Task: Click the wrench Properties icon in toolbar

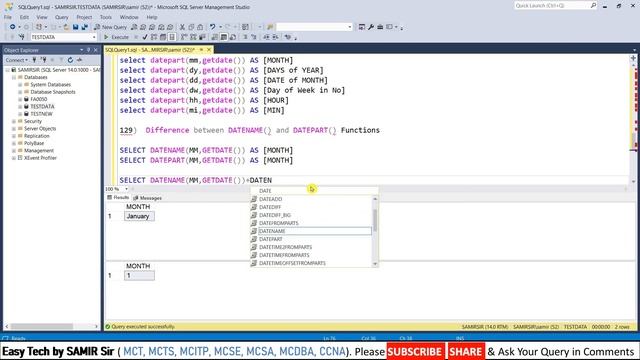Action: pyautogui.click(x=371, y=27)
